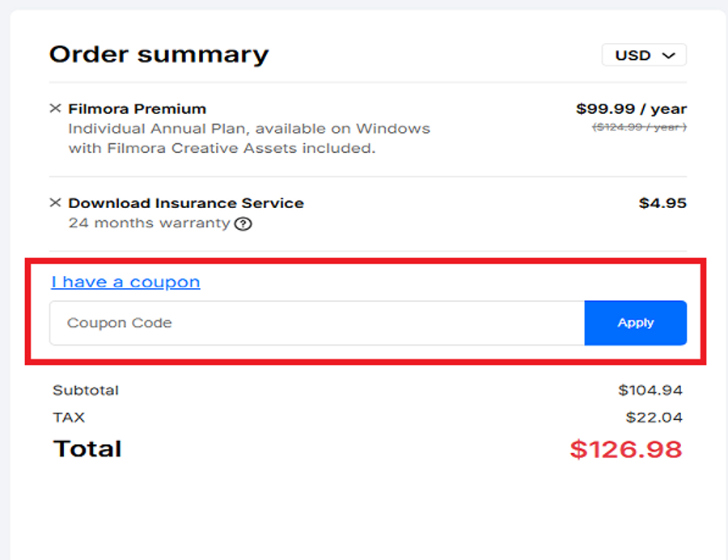Click the warranty help question mark icon
Image resolution: width=728 pixels, height=560 pixels.
pos(243,224)
